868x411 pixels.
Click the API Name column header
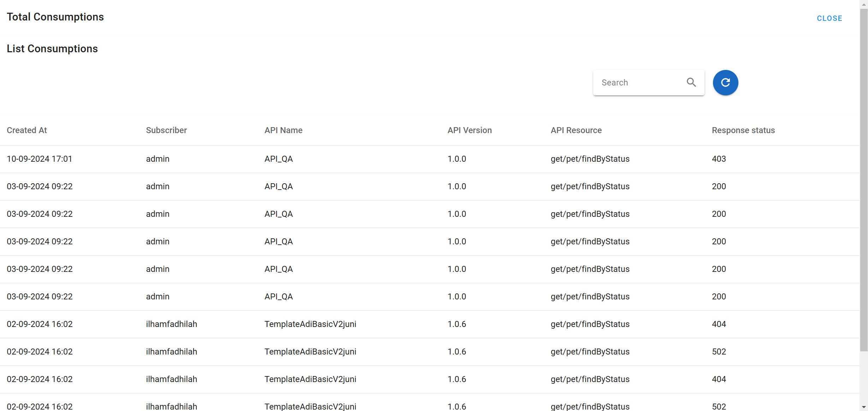click(x=283, y=130)
